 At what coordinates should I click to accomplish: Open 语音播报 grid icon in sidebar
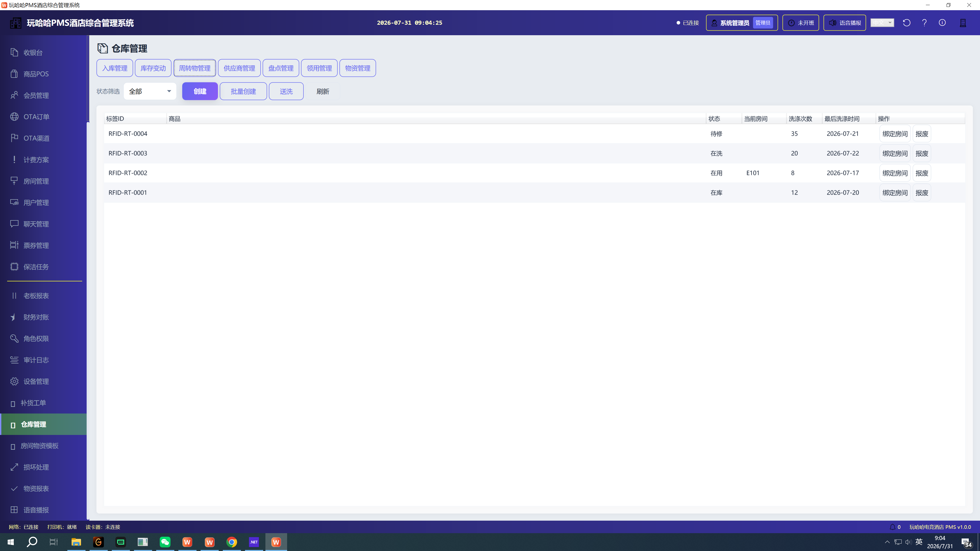click(14, 510)
